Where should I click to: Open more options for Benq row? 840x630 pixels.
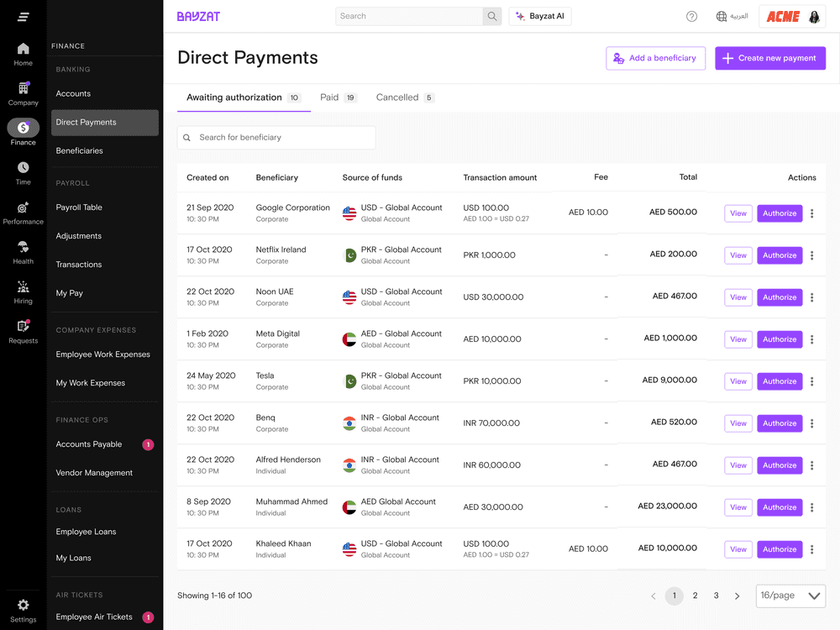(811, 423)
